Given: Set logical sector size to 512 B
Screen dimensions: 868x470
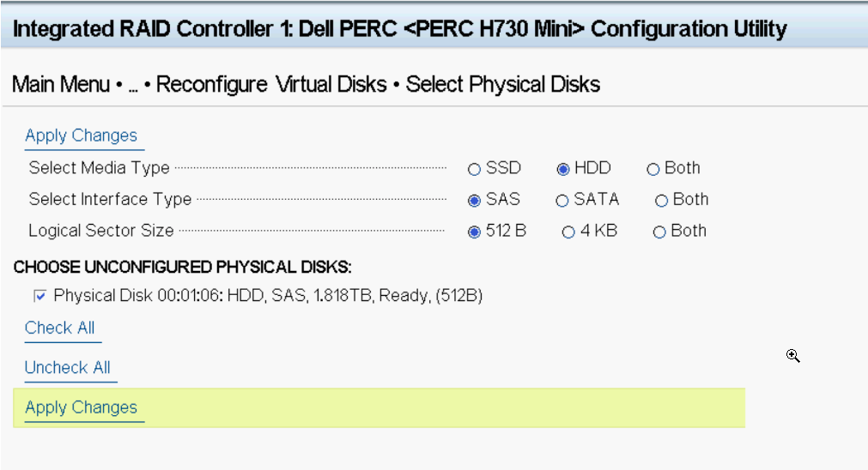Looking at the screenshot, I should pos(474,232).
